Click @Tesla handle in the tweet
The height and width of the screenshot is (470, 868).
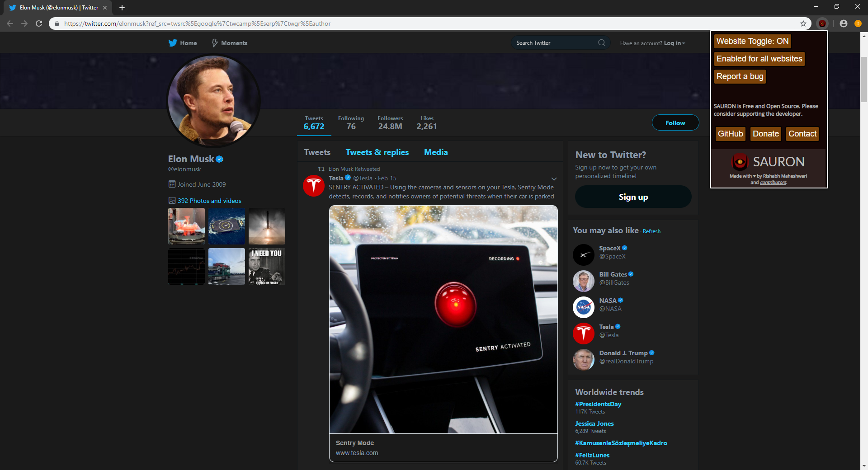click(x=363, y=178)
